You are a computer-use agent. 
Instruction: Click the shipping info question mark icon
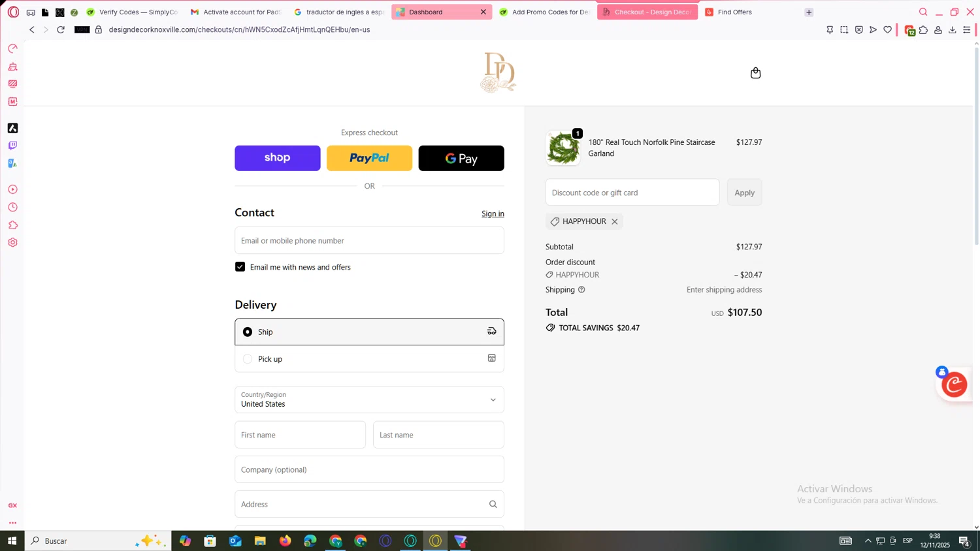point(581,290)
